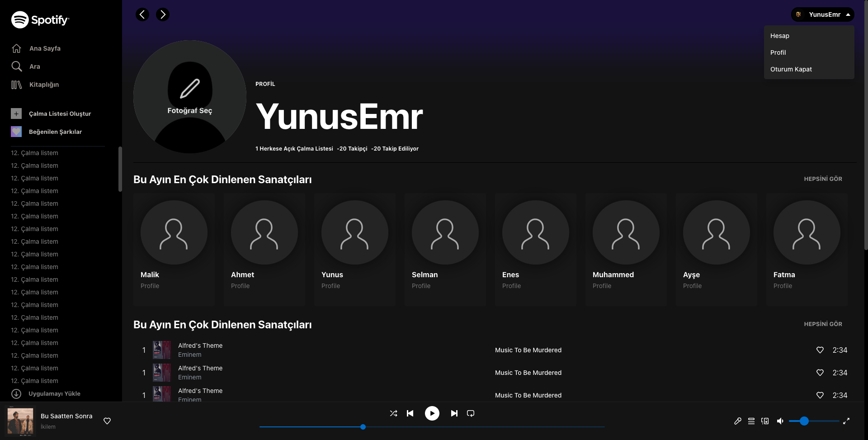Viewport: 868px width, 440px height.
Task: Open the Ara search icon
Action: coord(17,66)
